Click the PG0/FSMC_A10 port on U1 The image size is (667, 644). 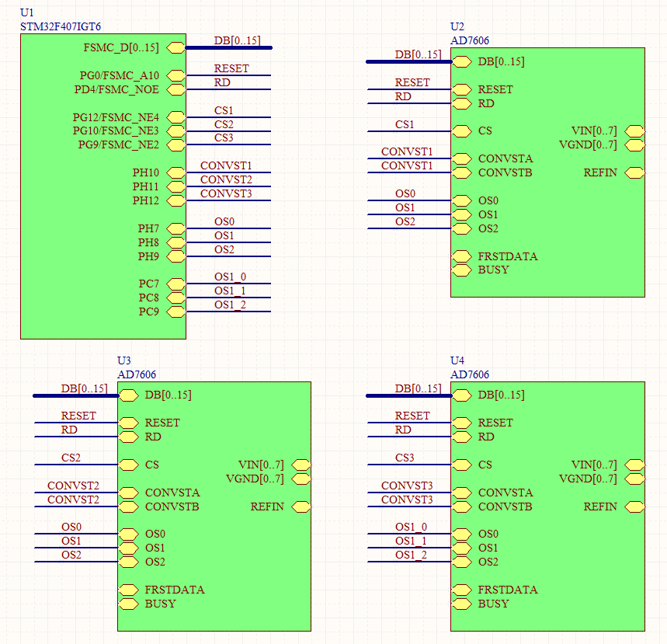(175, 76)
